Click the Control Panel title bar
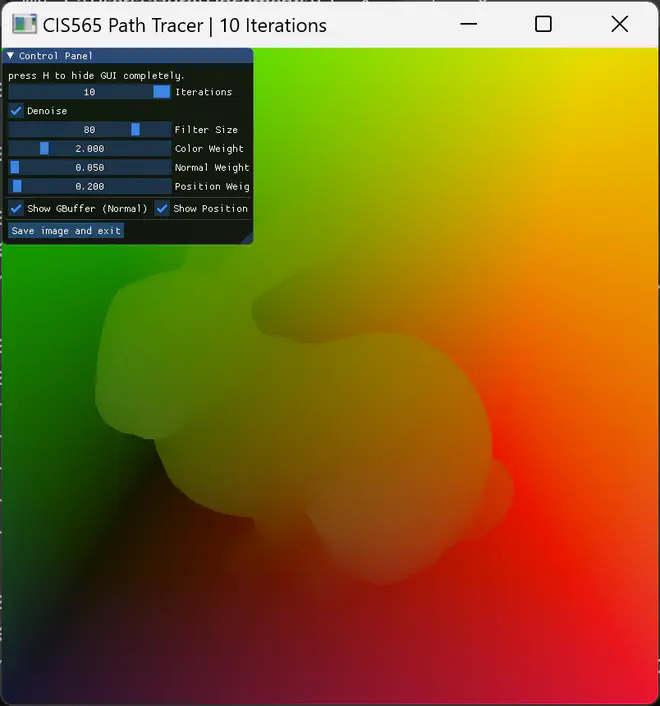660x706 pixels. (x=130, y=56)
